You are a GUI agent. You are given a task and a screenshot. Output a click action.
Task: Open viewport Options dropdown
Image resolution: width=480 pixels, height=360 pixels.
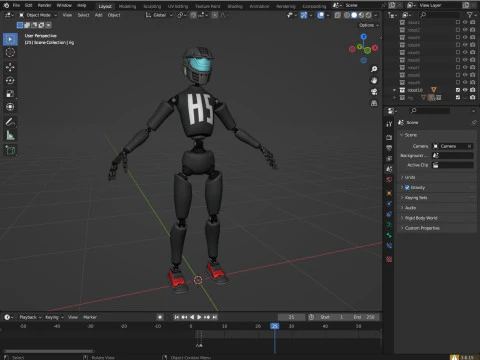pos(369,25)
